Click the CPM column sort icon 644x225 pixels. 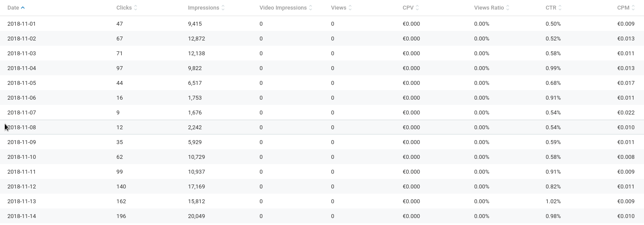pyautogui.click(x=633, y=8)
